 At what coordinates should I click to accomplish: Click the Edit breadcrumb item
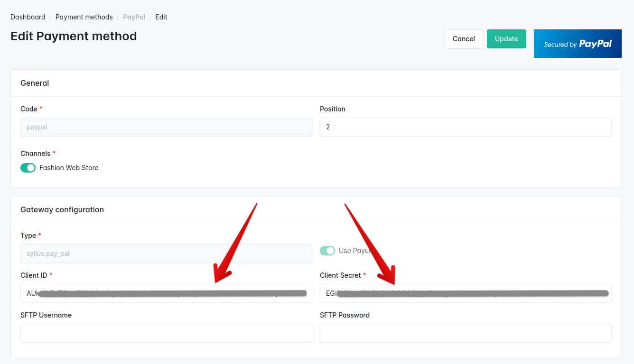tap(161, 17)
